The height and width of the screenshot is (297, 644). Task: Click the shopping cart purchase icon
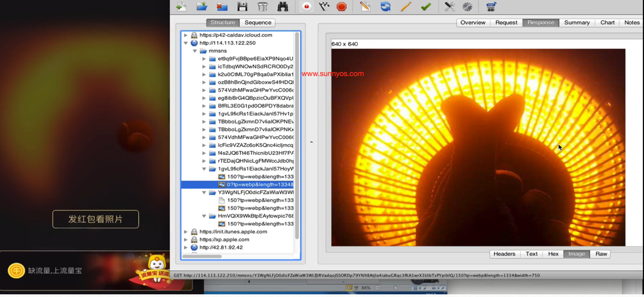(x=491, y=7)
